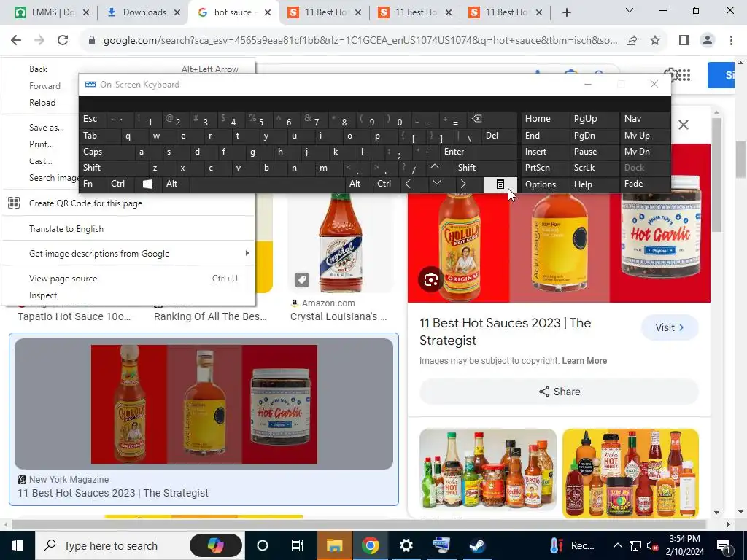Open Task View on the taskbar

(x=298, y=545)
